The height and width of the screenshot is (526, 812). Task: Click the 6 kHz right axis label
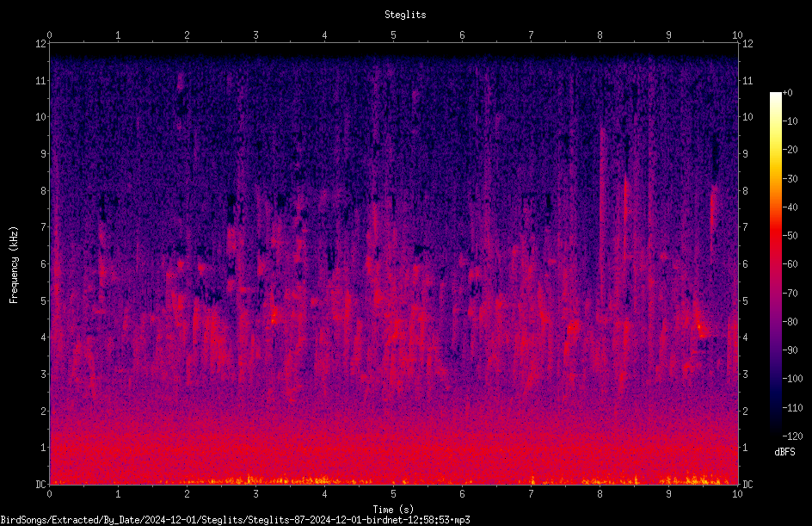tap(745, 263)
